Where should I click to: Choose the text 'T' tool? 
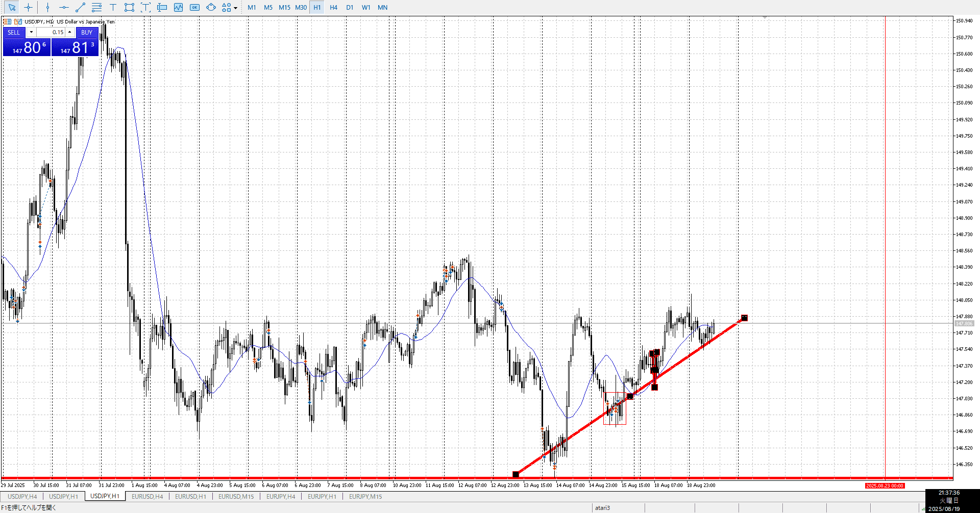coord(113,7)
